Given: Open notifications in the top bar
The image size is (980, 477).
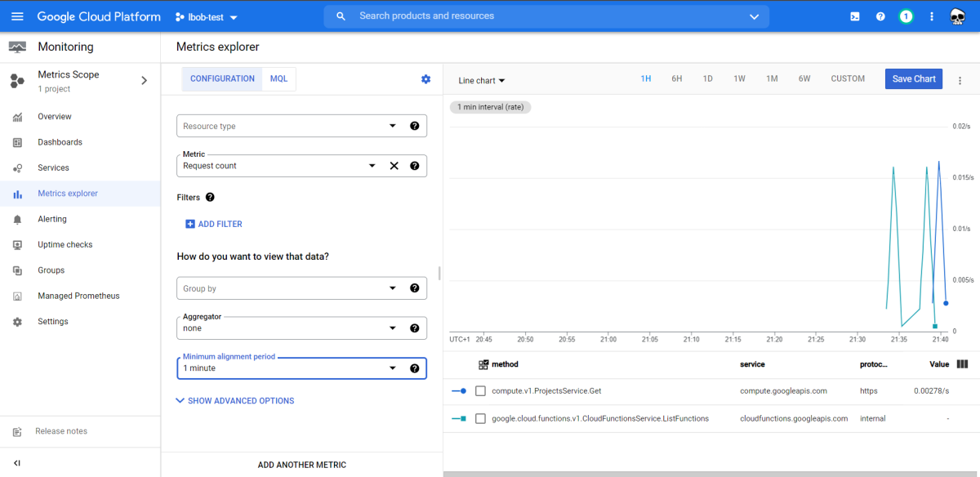Looking at the screenshot, I should (906, 16).
